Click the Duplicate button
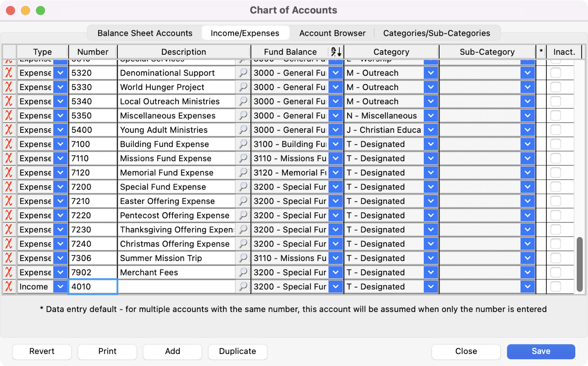 coord(237,351)
